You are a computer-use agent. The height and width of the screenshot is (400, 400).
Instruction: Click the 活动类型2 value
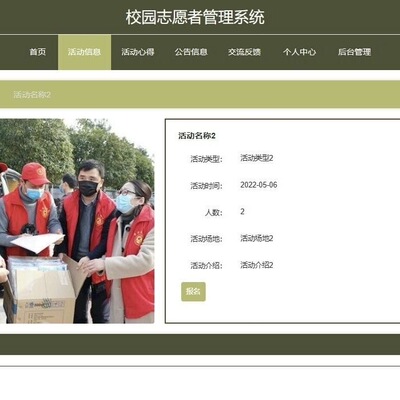(257, 158)
